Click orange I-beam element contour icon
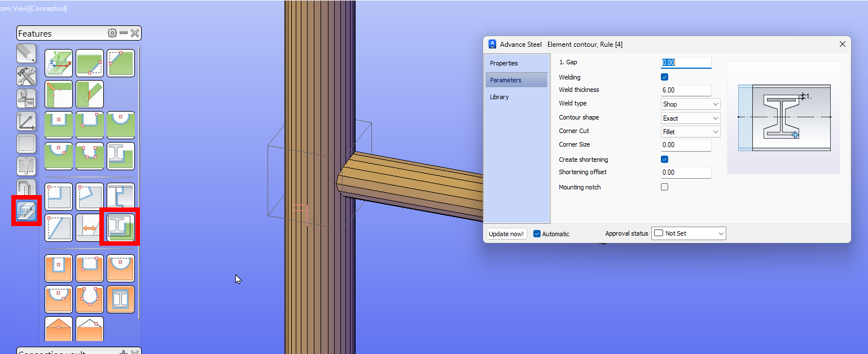This screenshot has width=868, height=354. pos(121,299)
